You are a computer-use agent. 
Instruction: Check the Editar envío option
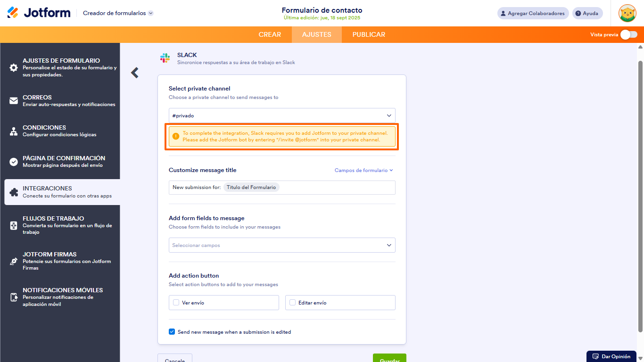(x=292, y=303)
